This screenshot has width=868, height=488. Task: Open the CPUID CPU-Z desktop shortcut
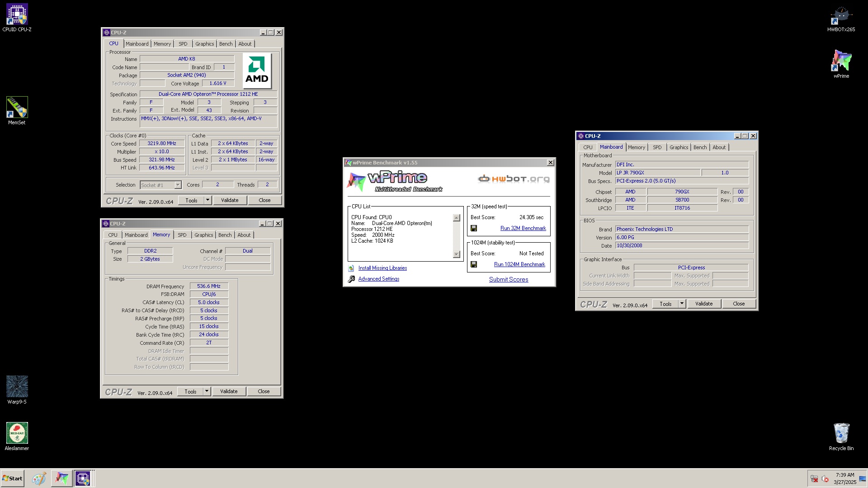[x=17, y=18]
